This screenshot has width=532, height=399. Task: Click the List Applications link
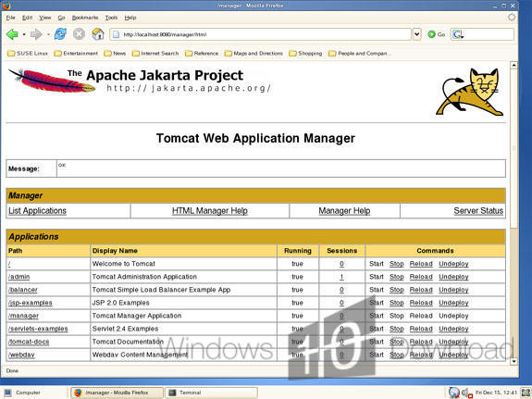pos(37,211)
